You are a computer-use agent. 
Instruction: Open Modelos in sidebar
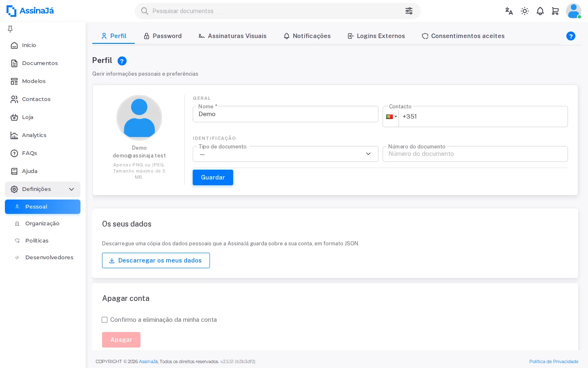point(42,81)
